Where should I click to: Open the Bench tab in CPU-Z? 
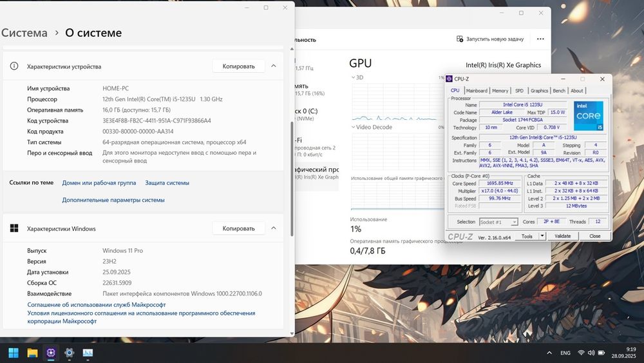click(x=559, y=91)
